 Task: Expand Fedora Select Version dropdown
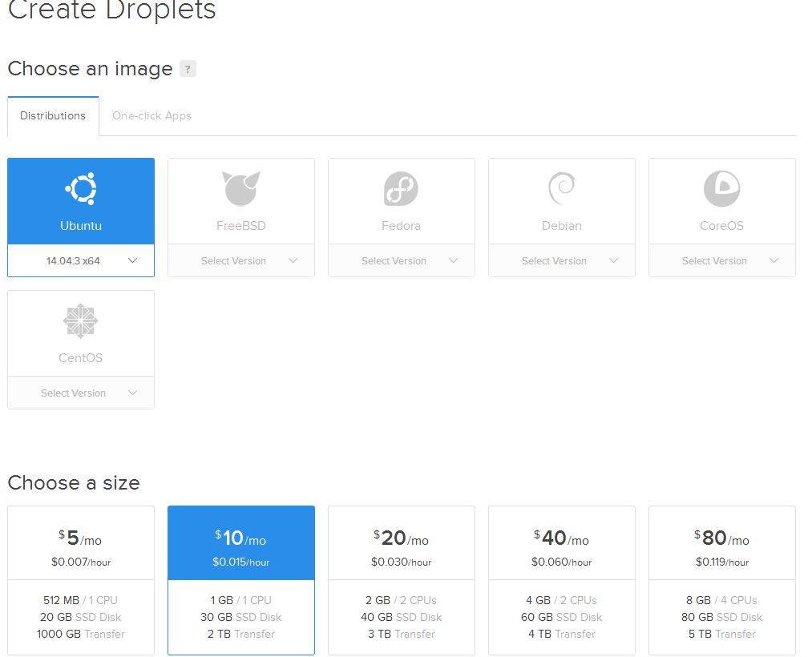(x=402, y=260)
